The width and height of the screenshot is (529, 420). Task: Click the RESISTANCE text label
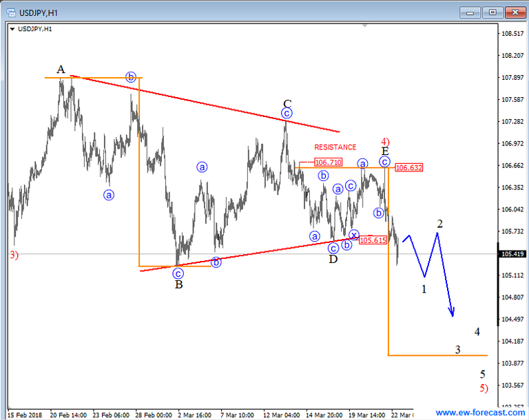[x=335, y=147]
